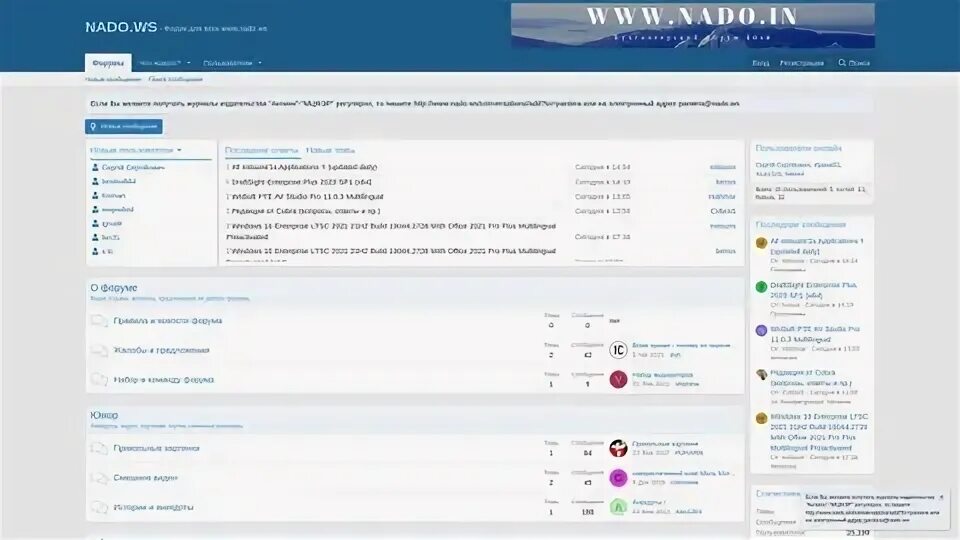Click forum icon beside Правила и новости форума
The height and width of the screenshot is (540, 960).
(x=99, y=321)
